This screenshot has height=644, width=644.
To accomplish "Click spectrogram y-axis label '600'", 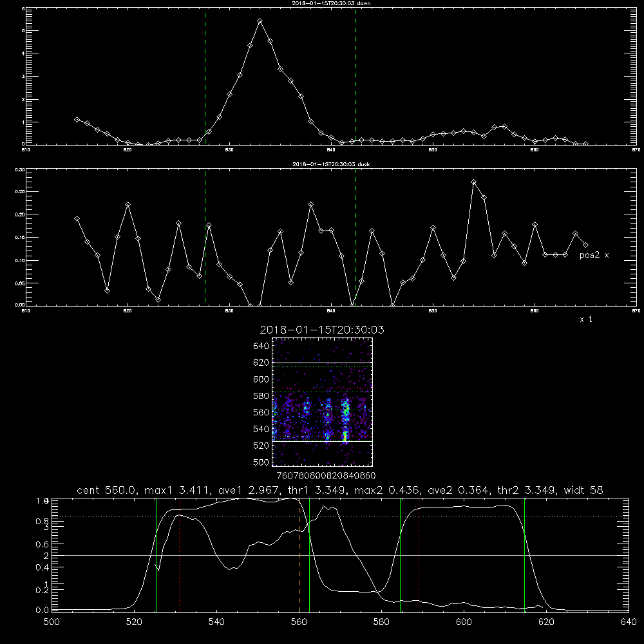I will click(x=261, y=379).
